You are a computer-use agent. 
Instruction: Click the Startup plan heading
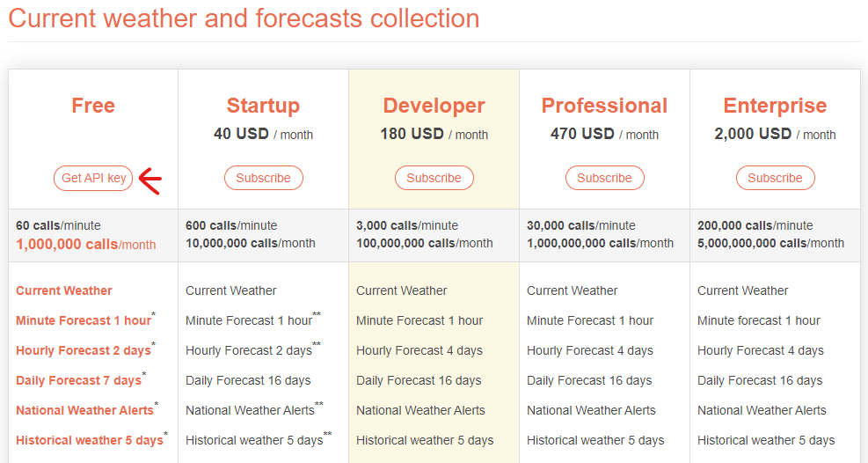click(263, 106)
